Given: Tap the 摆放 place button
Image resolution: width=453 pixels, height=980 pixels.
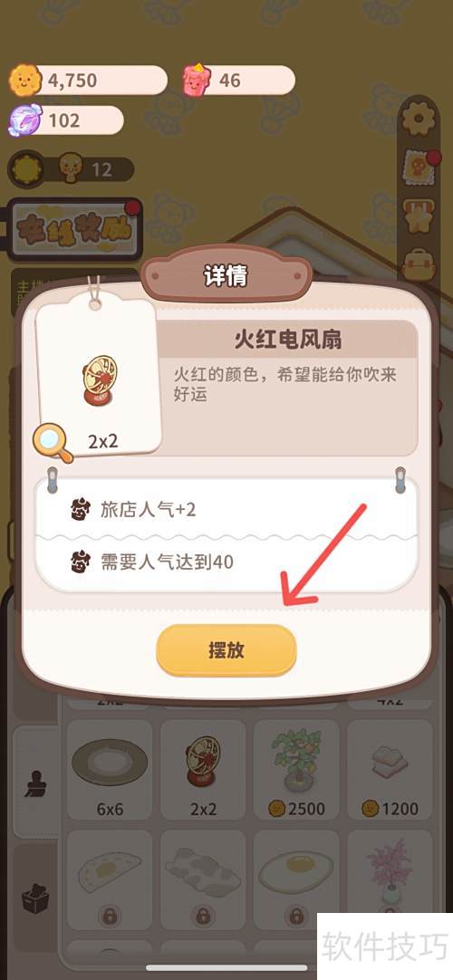Looking at the screenshot, I should pyautogui.click(x=226, y=650).
